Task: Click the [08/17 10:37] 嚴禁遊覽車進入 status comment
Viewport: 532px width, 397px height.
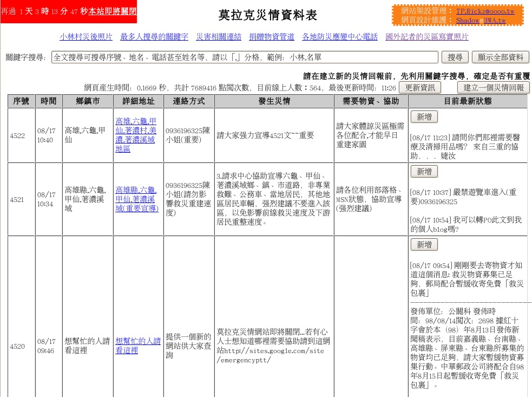Action: (x=463, y=197)
